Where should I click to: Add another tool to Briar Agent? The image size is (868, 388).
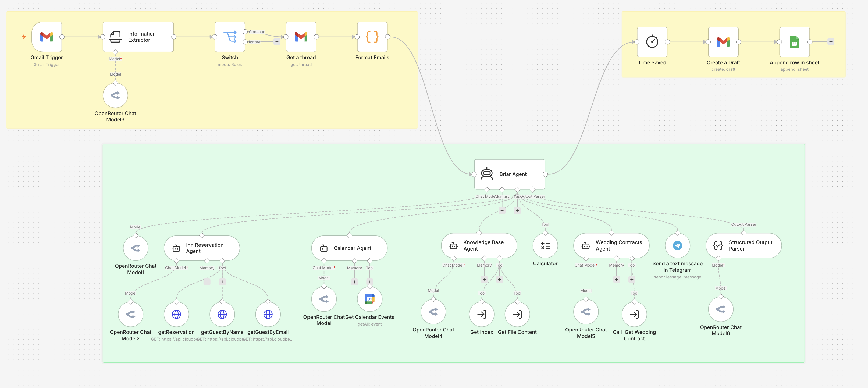517,211
